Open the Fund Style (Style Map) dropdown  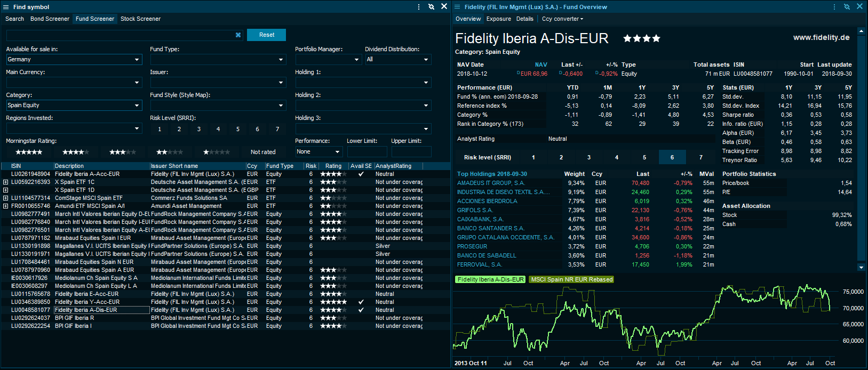218,106
